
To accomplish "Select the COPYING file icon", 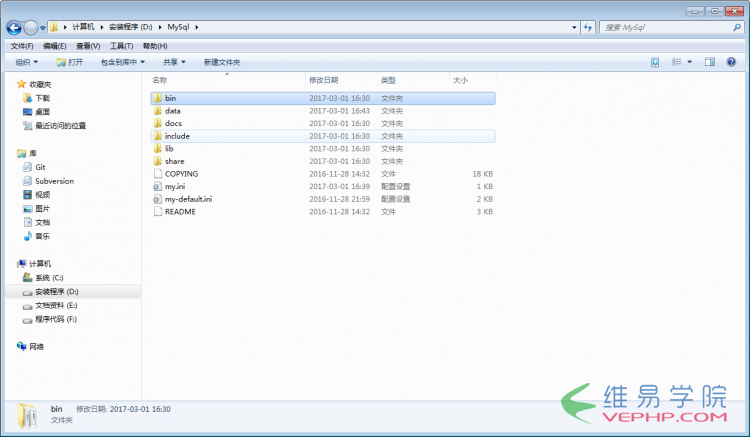I will (157, 174).
